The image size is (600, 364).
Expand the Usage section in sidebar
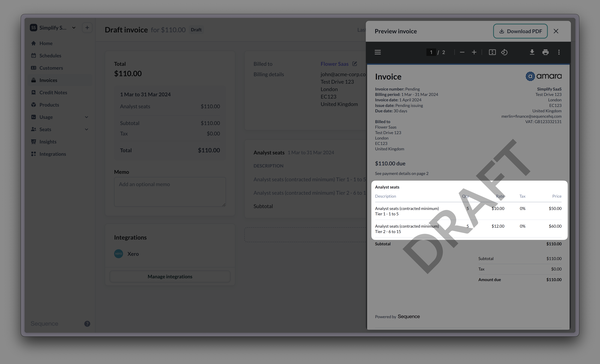pos(87,117)
